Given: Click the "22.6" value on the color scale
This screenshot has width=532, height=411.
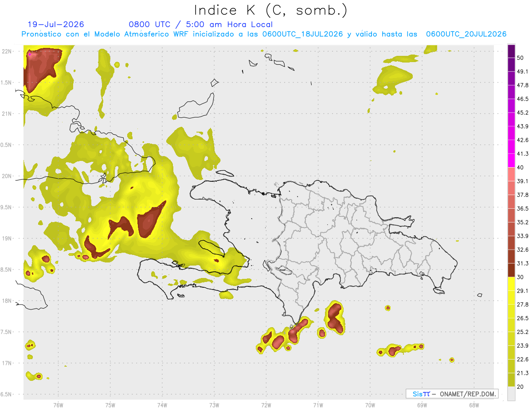Looking at the screenshot, I should 523,359.
